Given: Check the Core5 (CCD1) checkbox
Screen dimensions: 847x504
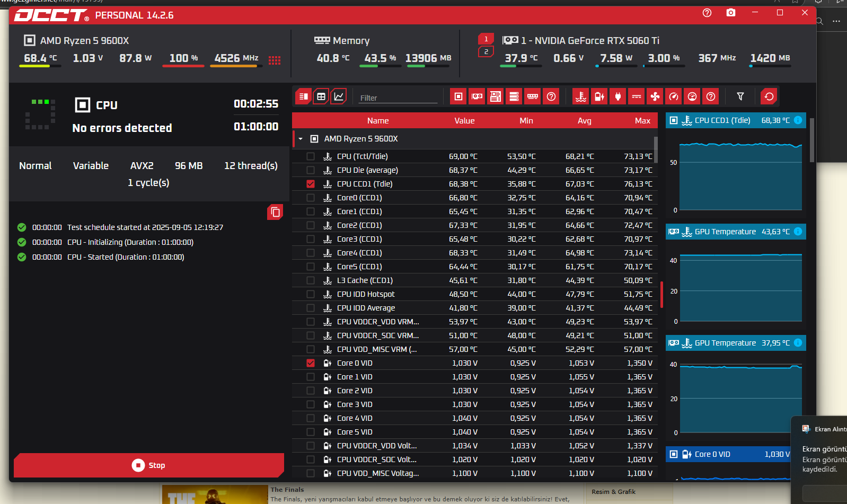Looking at the screenshot, I should click(x=311, y=267).
